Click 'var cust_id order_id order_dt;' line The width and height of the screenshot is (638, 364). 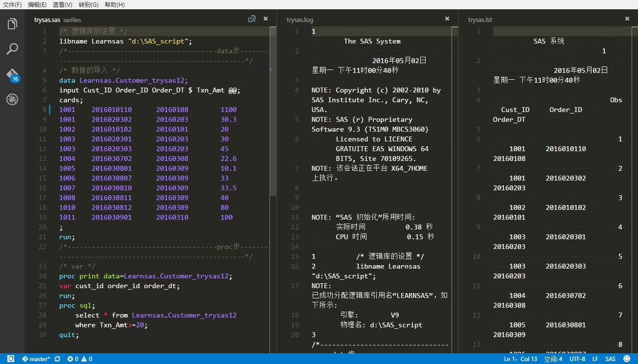pyautogui.click(x=119, y=286)
